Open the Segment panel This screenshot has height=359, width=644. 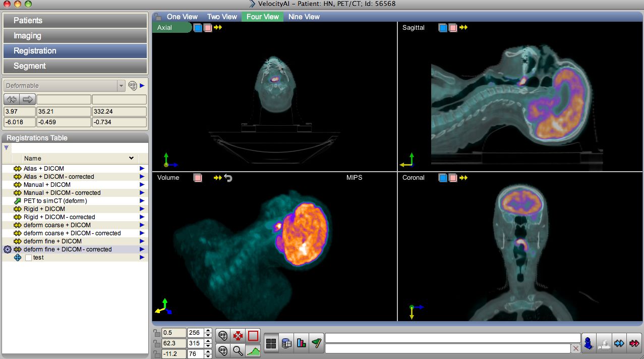75,66
